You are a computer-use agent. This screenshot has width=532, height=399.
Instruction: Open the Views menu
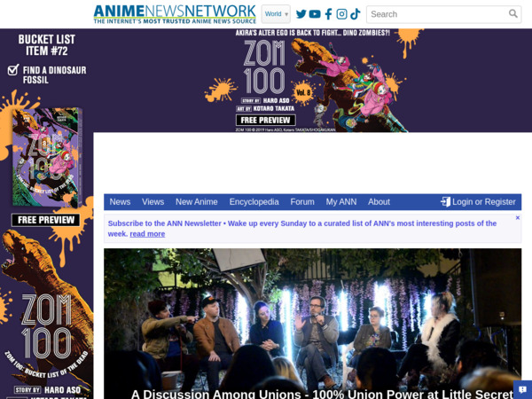coord(153,202)
